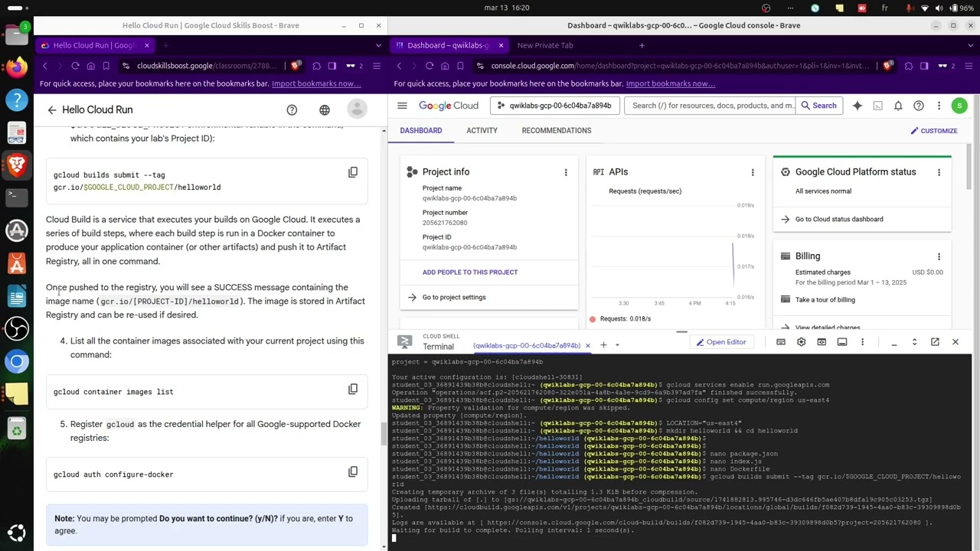This screenshot has height=551, width=980.
Task: Copy the gcloud builds submit command
Action: coord(353,172)
